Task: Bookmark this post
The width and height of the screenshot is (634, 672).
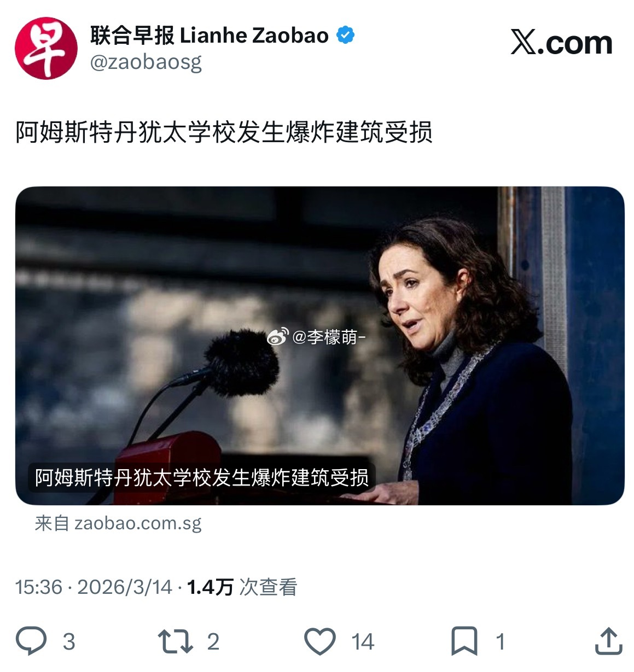Action: click(464, 641)
